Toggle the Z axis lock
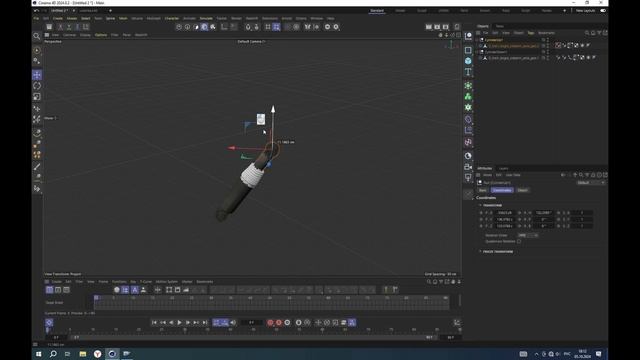This screenshot has width=640, height=360. coord(77,27)
